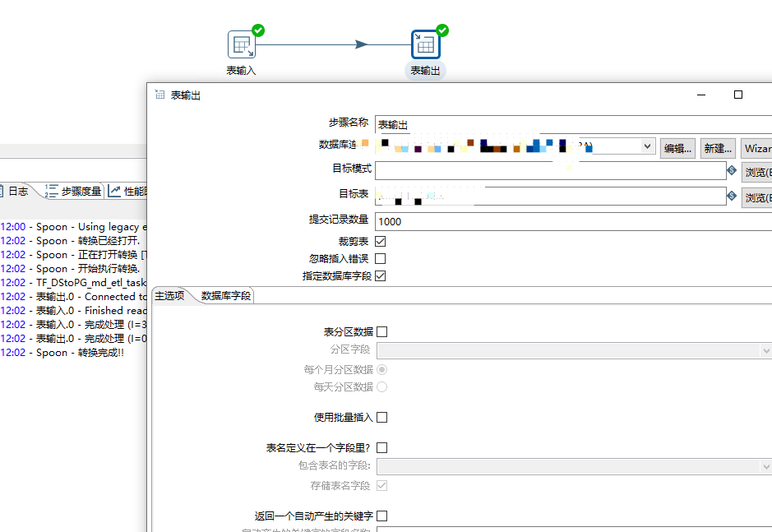This screenshot has height=532, width=772.
Task: Click the 提交记录数量 field showing 1000
Action: (x=574, y=222)
